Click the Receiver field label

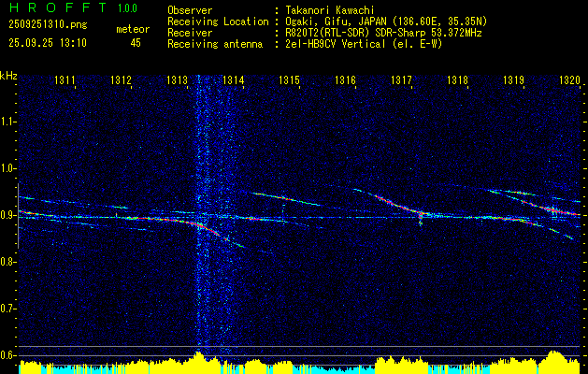point(190,33)
